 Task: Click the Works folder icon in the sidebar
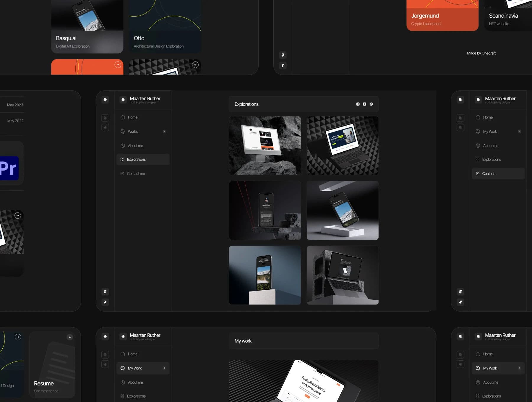click(123, 132)
